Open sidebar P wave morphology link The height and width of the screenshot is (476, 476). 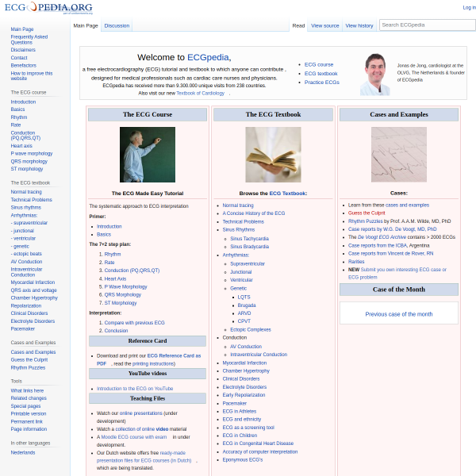pyautogui.click(x=32, y=154)
